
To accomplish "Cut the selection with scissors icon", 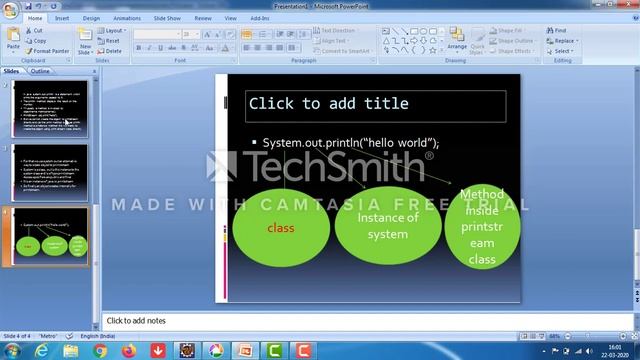I will tap(34, 31).
